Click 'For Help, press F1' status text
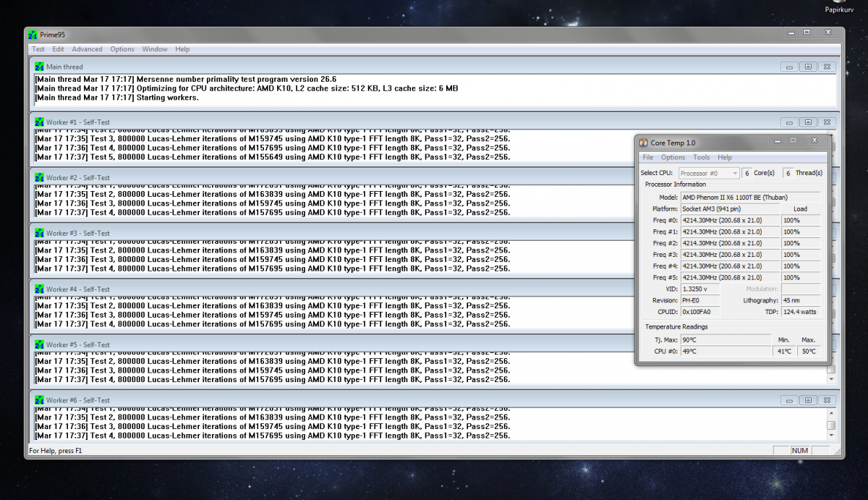The height and width of the screenshot is (500, 868). coord(54,450)
